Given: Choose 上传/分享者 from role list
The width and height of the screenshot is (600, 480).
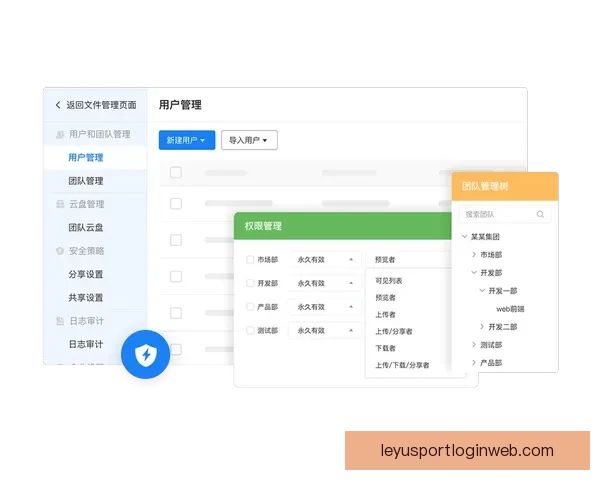Looking at the screenshot, I should pyautogui.click(x=394, y=331).
